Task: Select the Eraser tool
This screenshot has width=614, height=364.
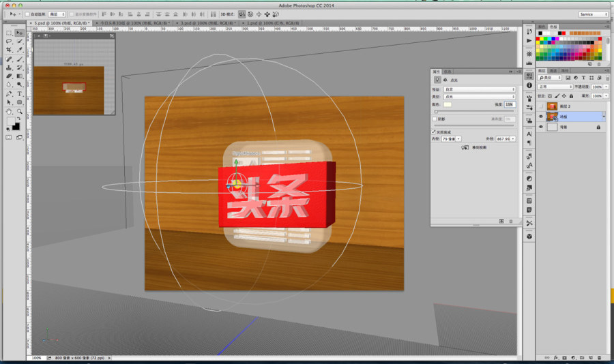Action: tap(9, 76)
